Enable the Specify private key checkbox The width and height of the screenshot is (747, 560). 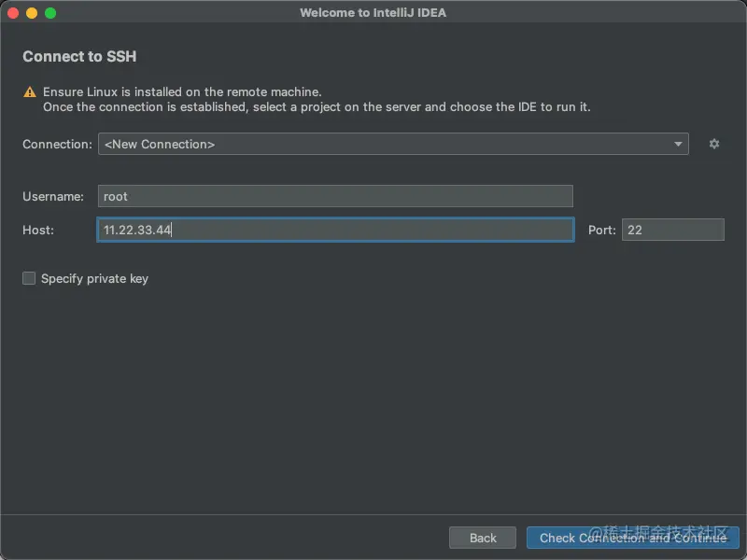29,278
